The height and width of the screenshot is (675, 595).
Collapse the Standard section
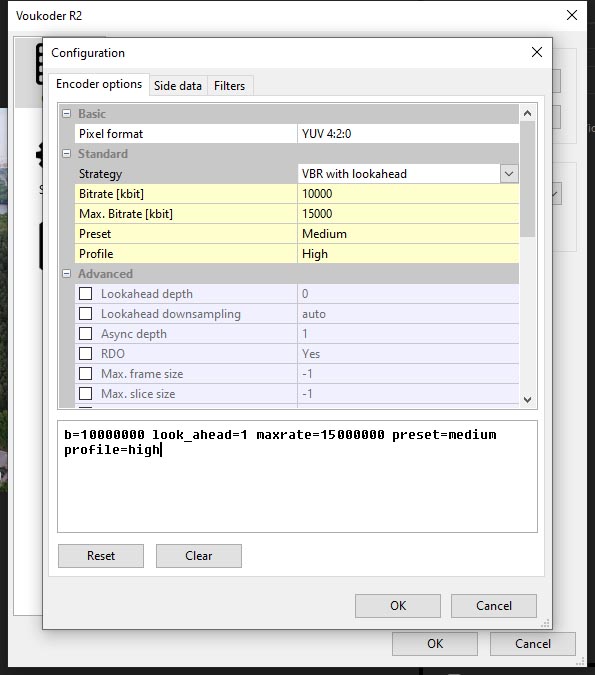[x=66, y=154]
